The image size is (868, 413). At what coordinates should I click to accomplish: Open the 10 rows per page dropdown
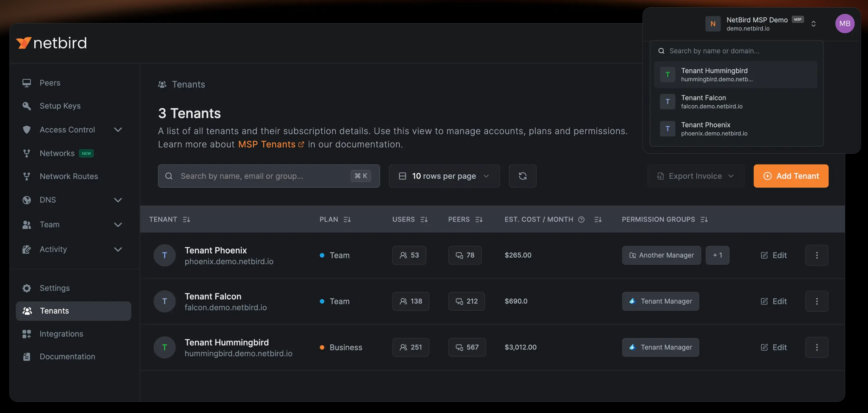(x=444, y=176)
